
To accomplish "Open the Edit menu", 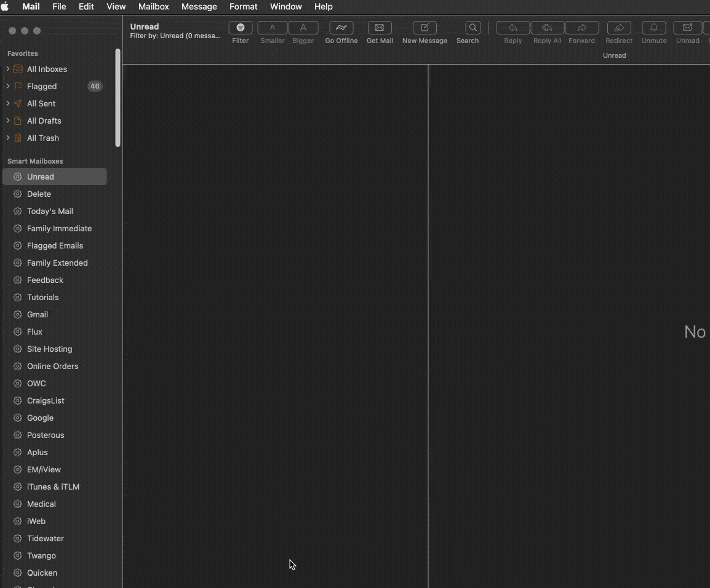I will [86, 7].
